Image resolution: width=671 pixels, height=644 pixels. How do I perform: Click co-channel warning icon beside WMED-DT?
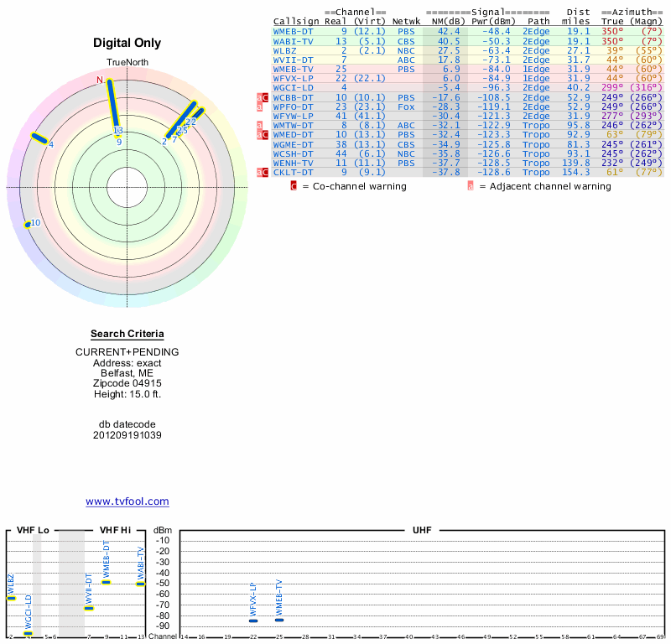coord(266,135)
